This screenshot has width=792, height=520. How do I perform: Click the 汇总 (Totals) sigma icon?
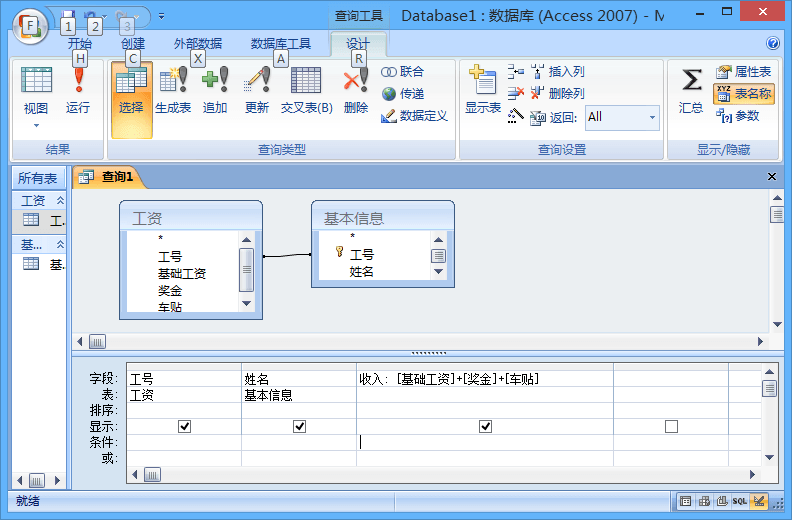(x=691, y=91)
